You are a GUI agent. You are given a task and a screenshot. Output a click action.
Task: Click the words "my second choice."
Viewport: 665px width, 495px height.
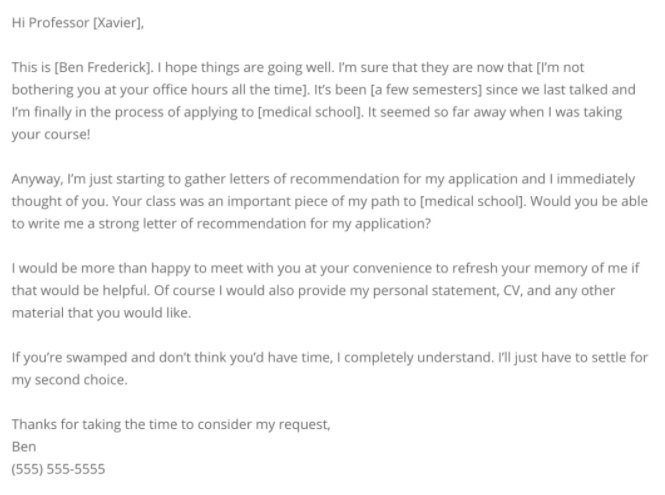[70, 380]
